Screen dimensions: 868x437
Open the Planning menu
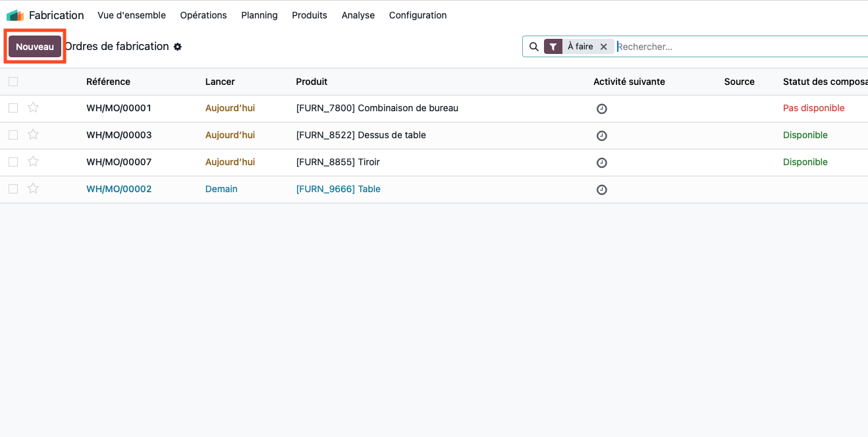pos(259,15)
